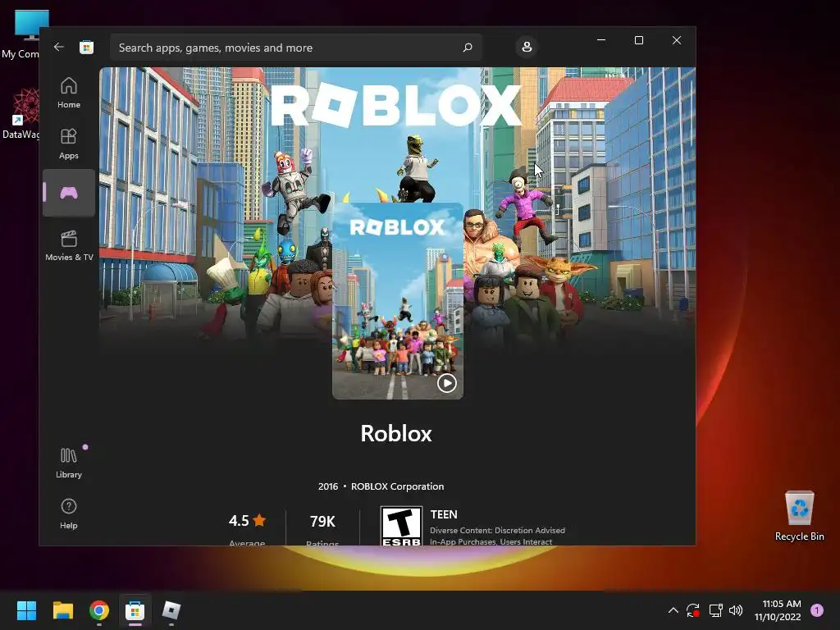Viewport: 840px width, 630px height.
Task: Click the search magnifier icon
Action: (467, 47)
